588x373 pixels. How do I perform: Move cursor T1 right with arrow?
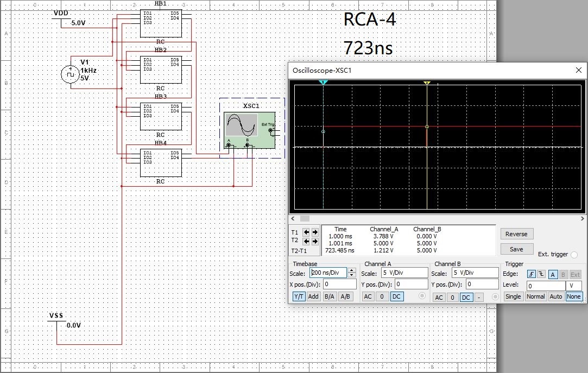point(315,232)
